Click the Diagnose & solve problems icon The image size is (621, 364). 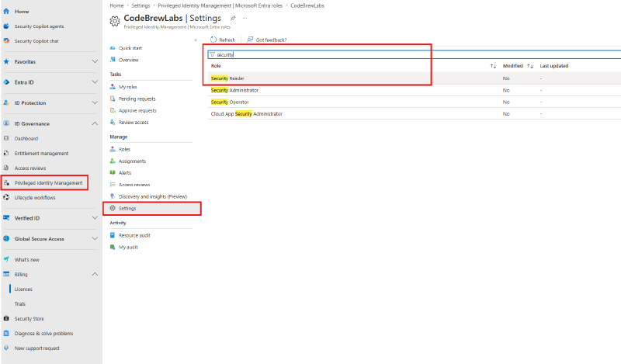point(6,333)
